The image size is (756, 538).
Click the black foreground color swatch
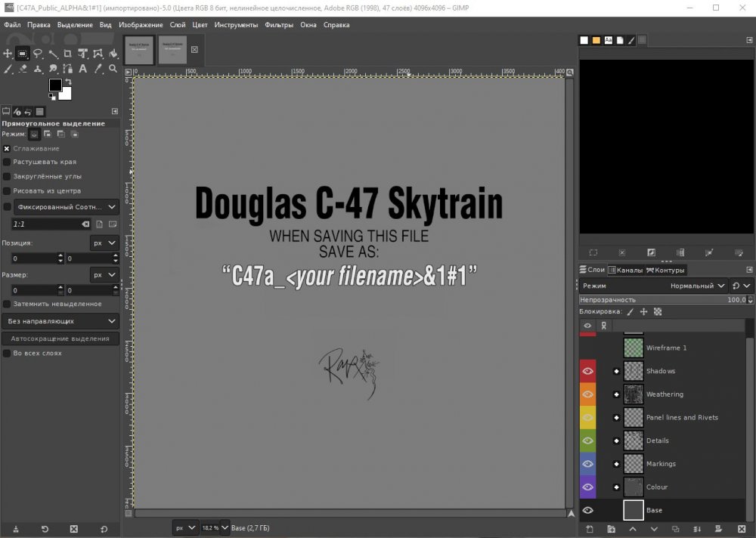[55, 85]
